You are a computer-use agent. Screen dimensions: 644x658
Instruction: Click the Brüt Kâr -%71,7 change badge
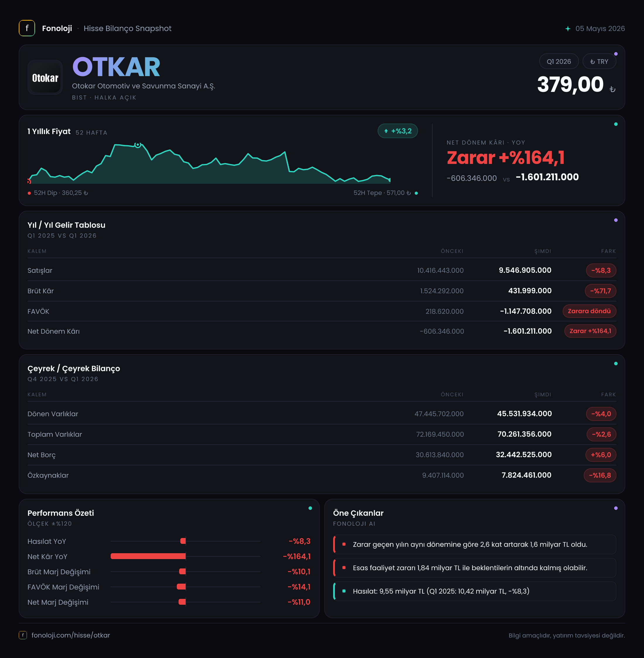[600, 291]
